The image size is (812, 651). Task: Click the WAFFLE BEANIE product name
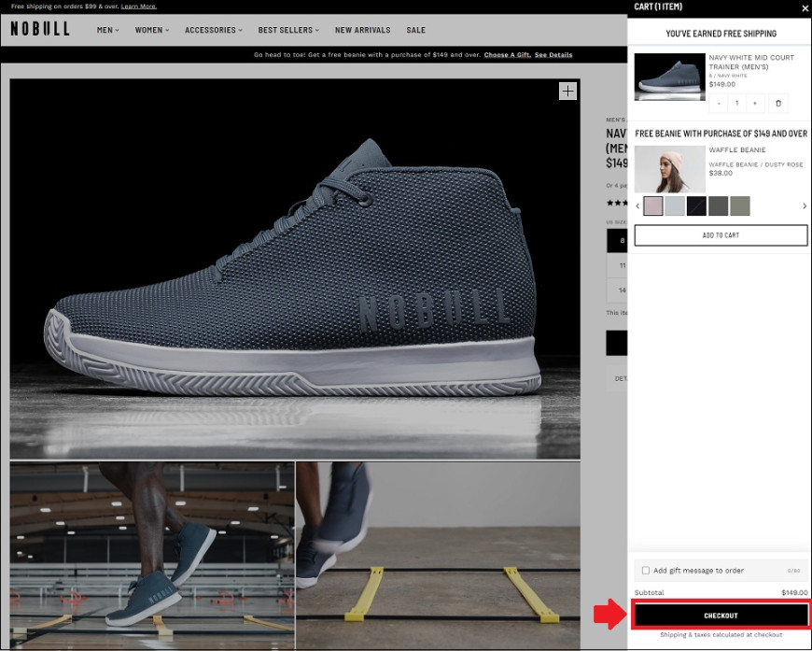[737, 150]
